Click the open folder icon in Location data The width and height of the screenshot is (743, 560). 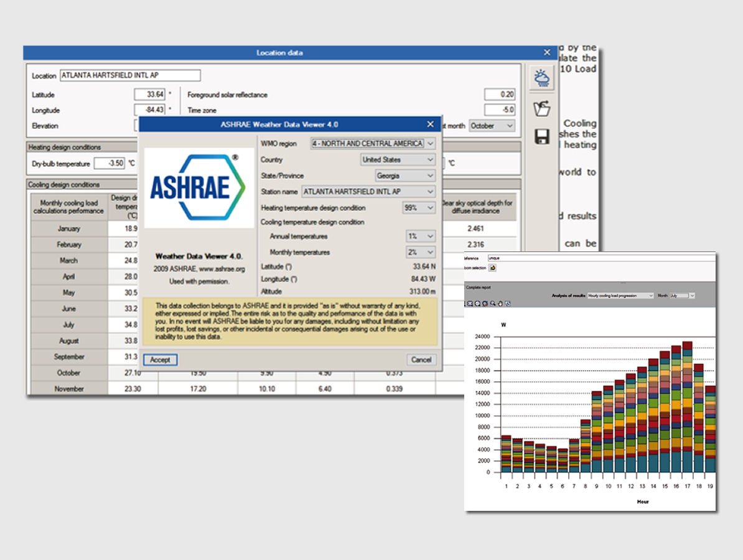coord(541,108)
